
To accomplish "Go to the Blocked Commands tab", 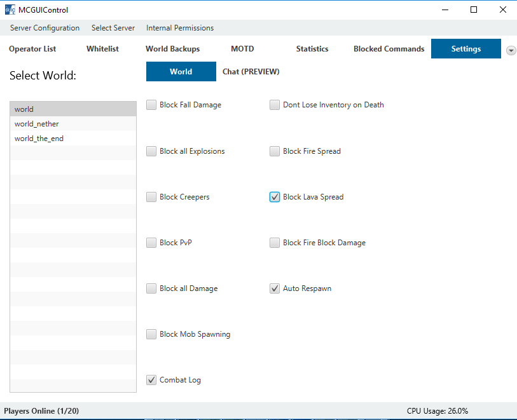I will pos(389,49).
